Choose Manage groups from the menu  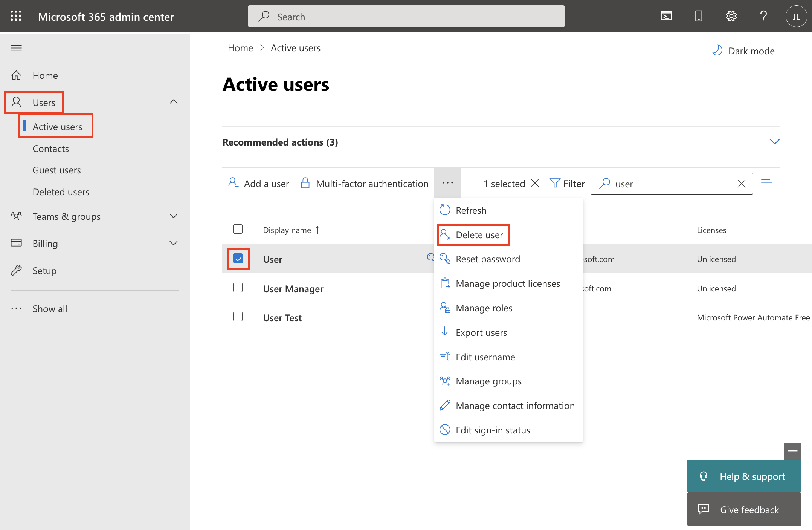pos(508,381)
